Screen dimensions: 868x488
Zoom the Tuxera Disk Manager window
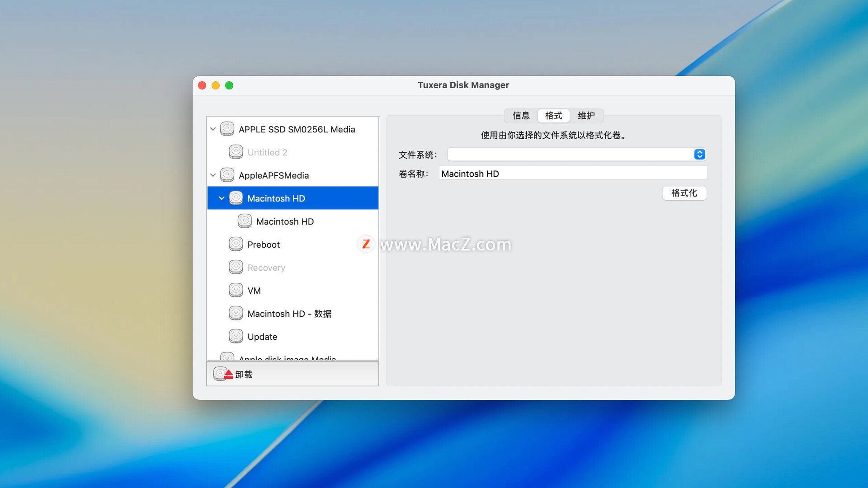229,85
